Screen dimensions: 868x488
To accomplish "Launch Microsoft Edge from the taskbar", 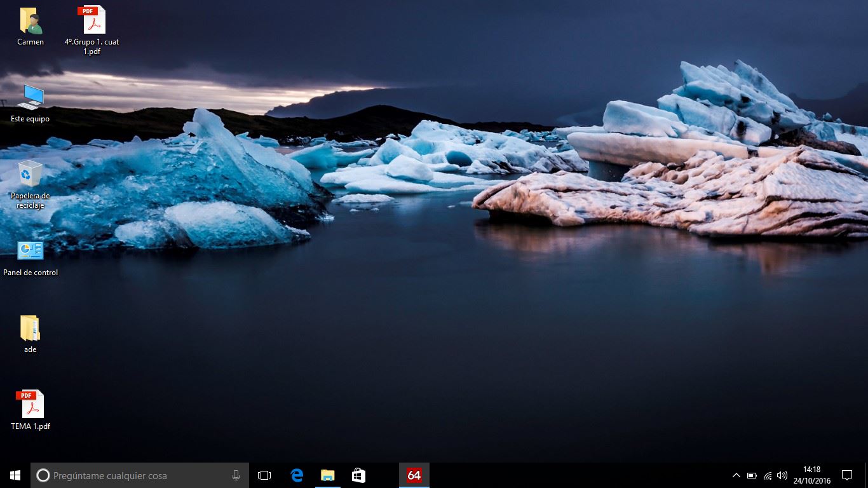I will pyautogui.click(x=297, y=475).
